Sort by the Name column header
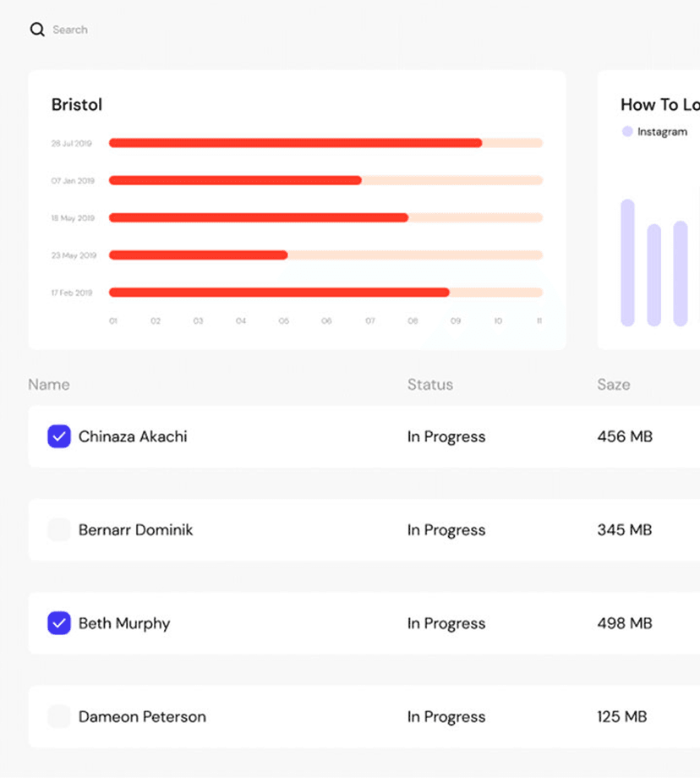 47,385
